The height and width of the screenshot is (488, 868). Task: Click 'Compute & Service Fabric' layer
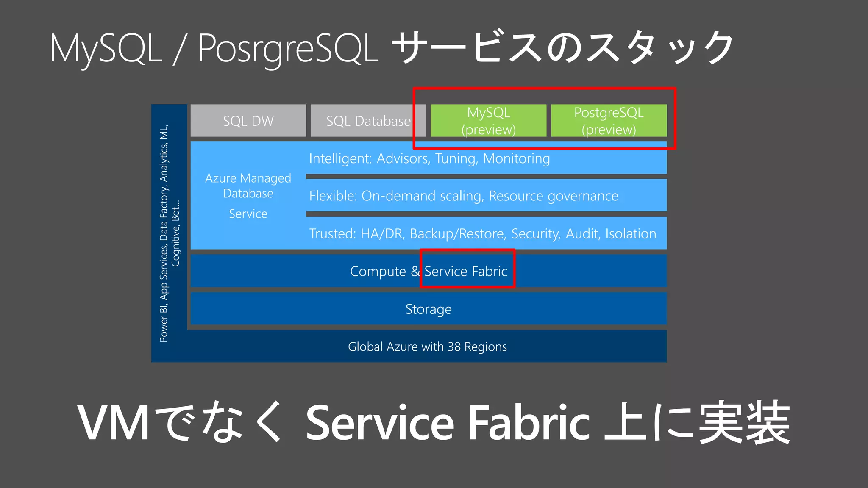coord(428,271)
